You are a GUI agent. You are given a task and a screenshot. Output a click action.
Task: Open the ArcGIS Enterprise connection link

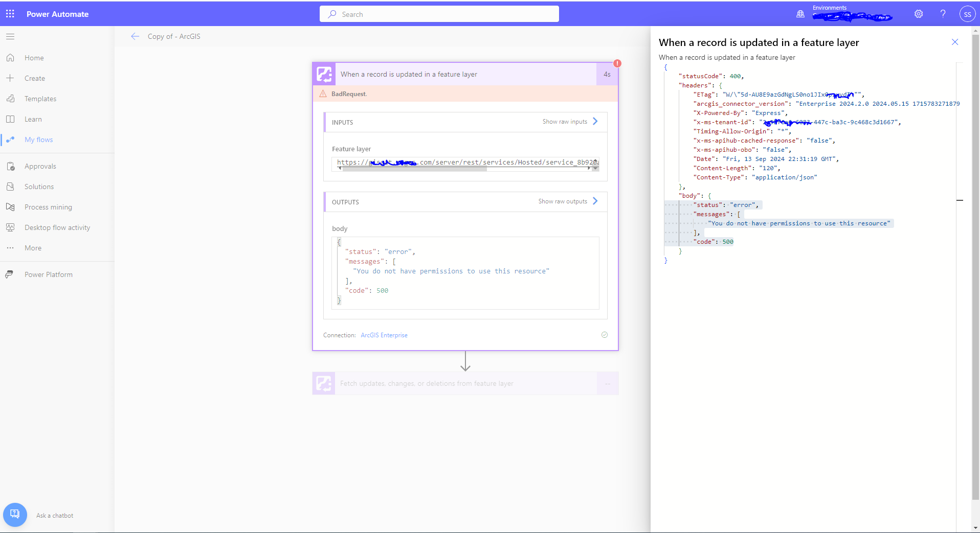click(384, 335)
